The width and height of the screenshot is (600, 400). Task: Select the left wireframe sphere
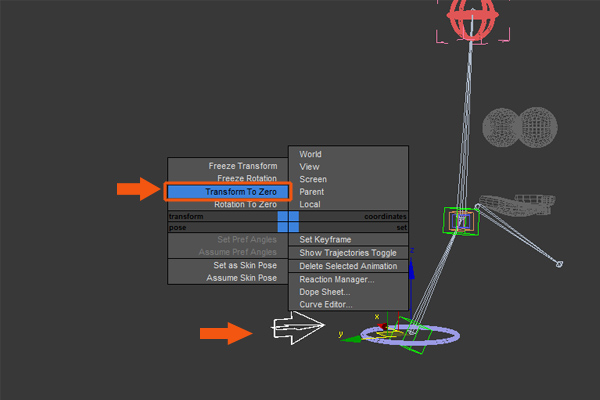[501, 127]
